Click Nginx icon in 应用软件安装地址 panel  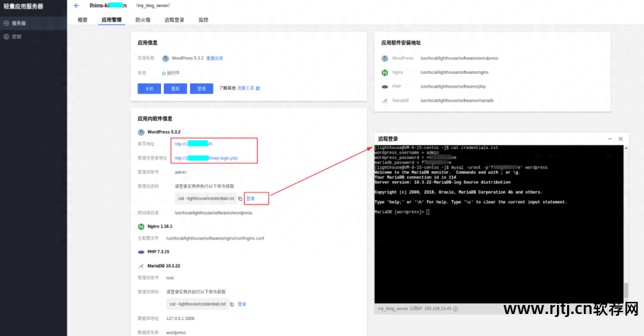point(385,73)
